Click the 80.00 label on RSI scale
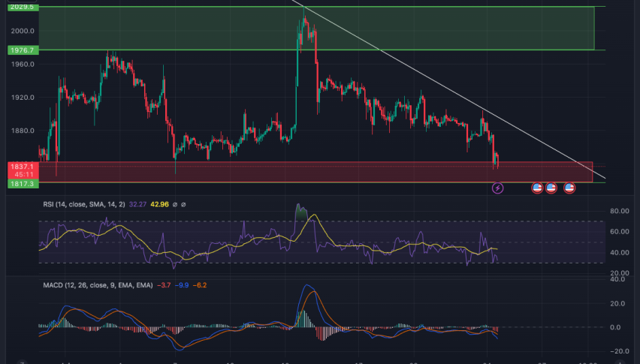Image resolution: width=640 pixels, height=364 pixels. [619, 211]
